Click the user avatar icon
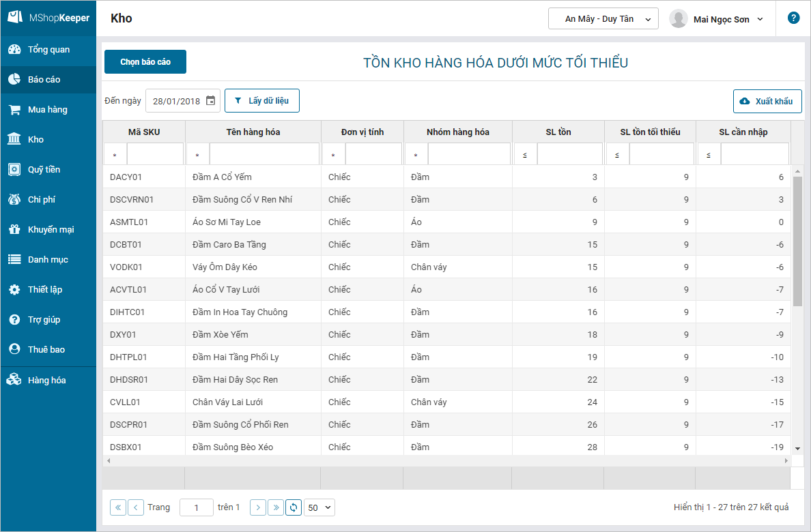 [x=678, y=19]
